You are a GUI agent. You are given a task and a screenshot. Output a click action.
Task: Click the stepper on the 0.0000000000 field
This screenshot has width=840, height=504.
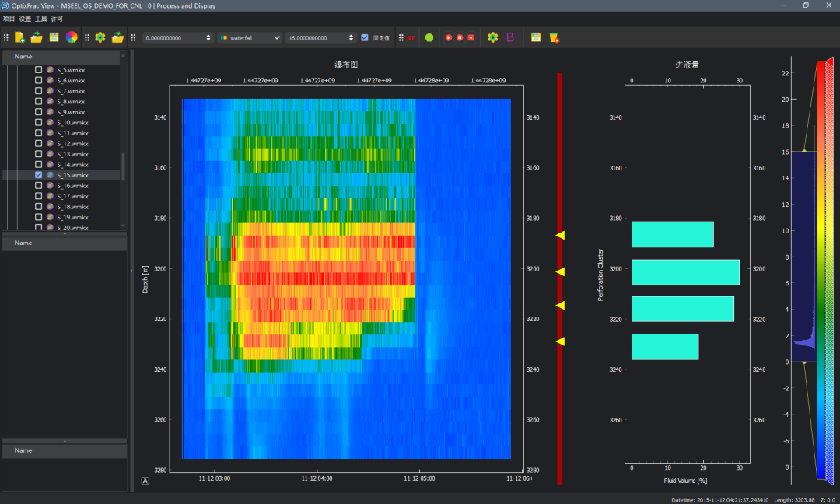tap(208, 37)
